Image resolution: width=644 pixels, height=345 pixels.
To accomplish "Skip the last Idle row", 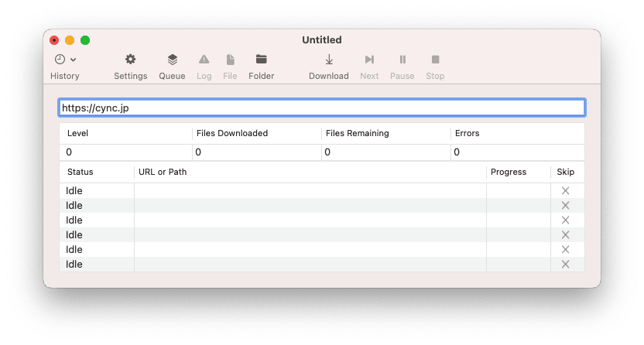I will [565, 264].
